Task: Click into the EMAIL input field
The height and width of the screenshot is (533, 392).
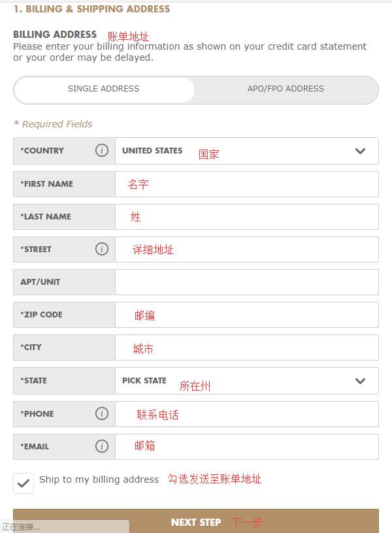Action: 247,447
